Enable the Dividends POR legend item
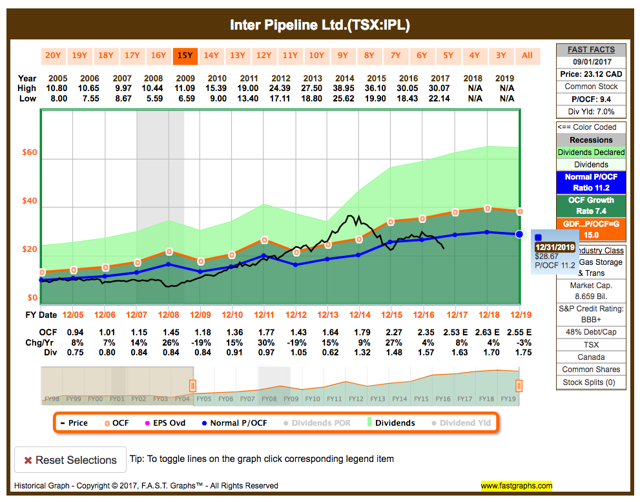 click(x=317, y=423)
